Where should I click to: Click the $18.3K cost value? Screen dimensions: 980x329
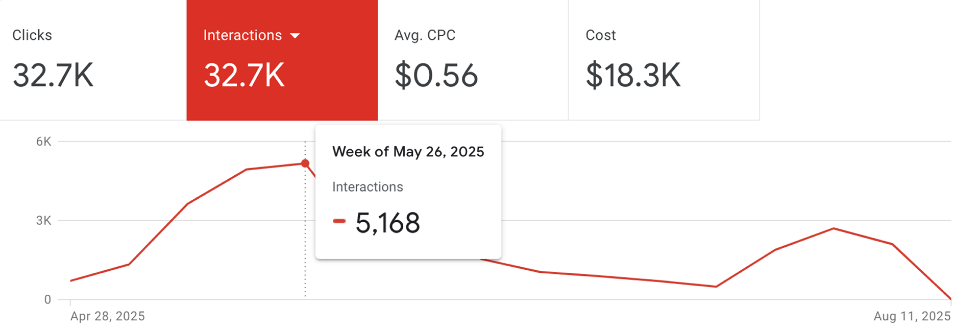pyautogui.click(x=633, y=76)
